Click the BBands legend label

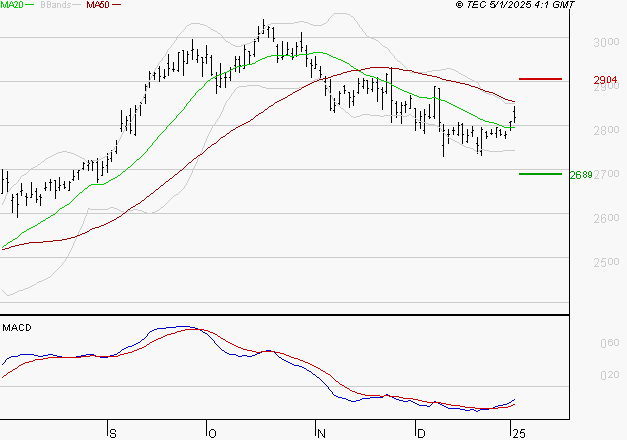[56, 5]
